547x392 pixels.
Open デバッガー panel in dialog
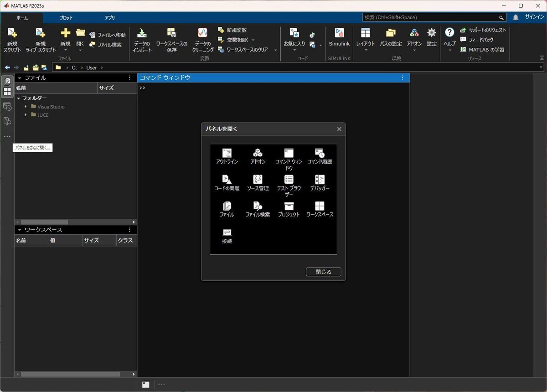point(320,183)
